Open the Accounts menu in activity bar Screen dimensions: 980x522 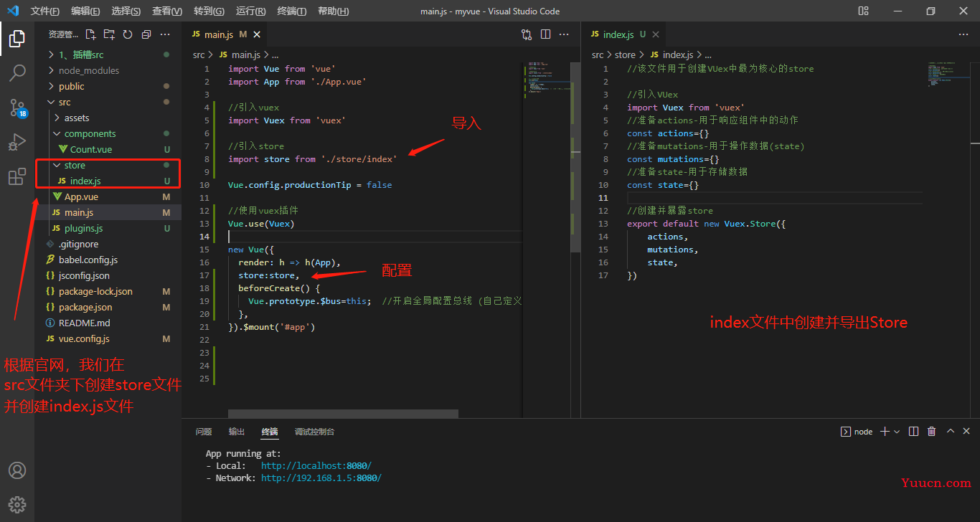[17, 470]
